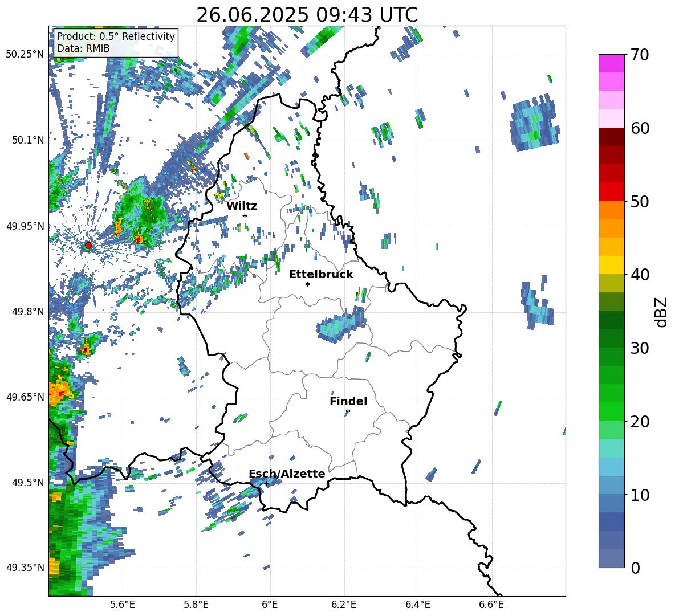The width and height of the screenshot is (675, 616).
Task: Click the 6.6°E longitude label
Action: tap(491, 605)
